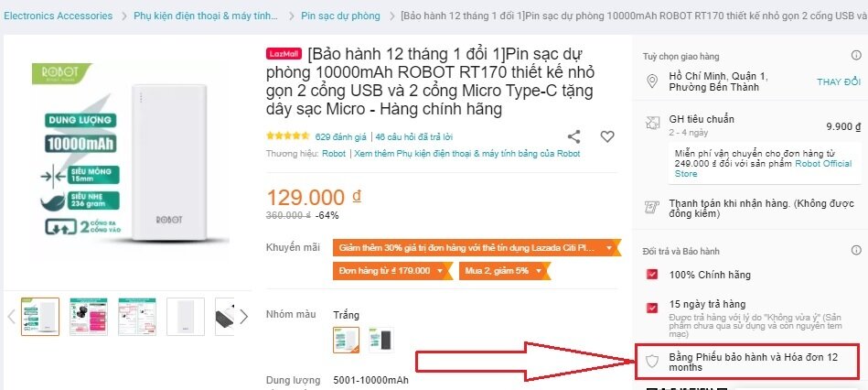The height and width of the screenshot is (390, 868).
Task: Click the share icon
Action: point(574,136)
